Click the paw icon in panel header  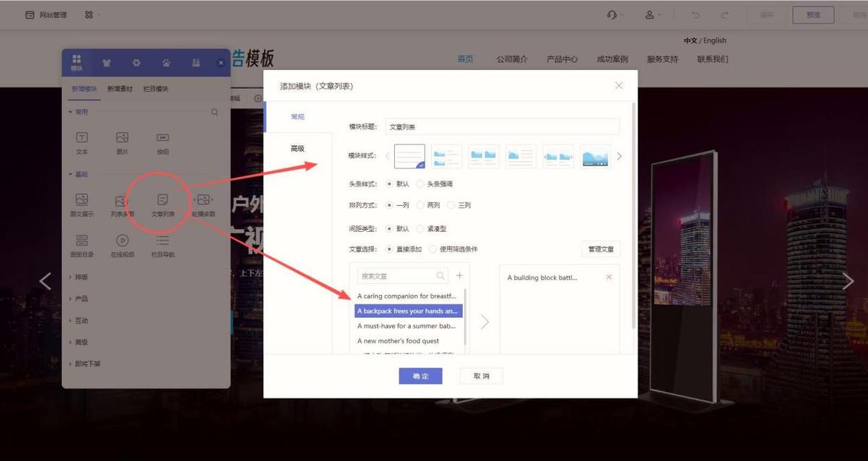coord(166,63)
